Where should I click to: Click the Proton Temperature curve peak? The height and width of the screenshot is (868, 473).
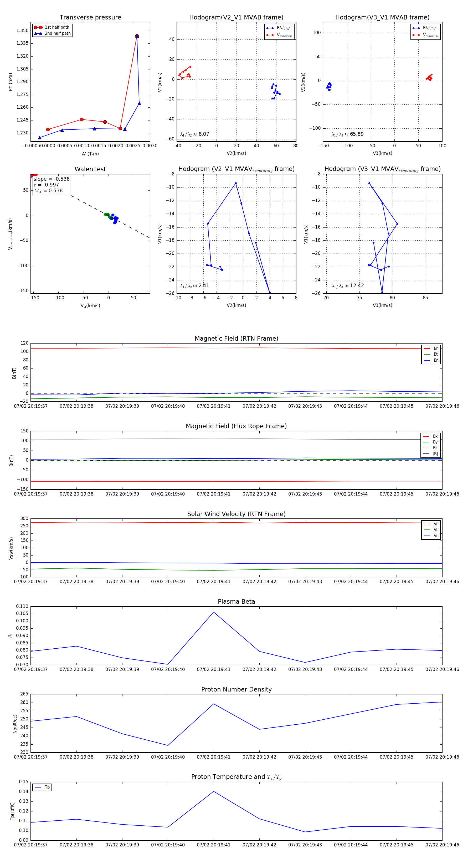click(x=213, y=791)
